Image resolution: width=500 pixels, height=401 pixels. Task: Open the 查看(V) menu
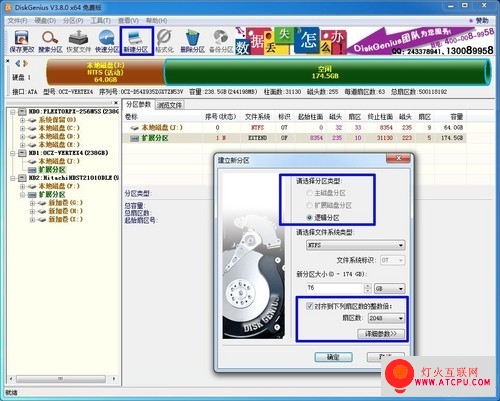(128, 21)
